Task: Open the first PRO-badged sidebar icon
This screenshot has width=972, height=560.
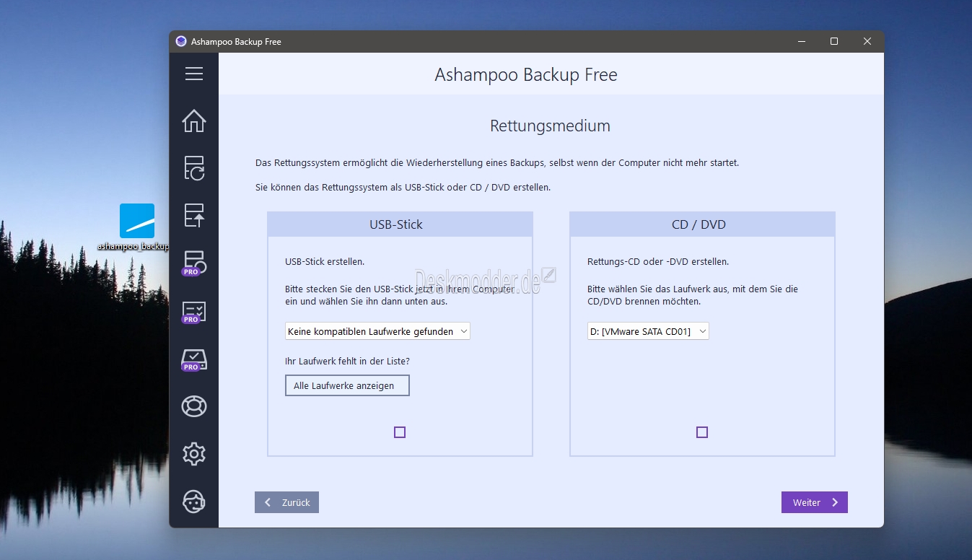Action: pos(193,263)
